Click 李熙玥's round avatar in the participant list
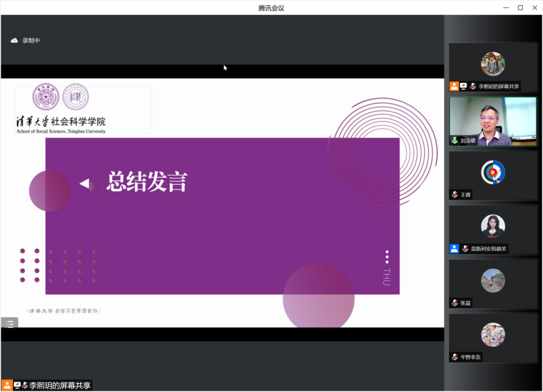This screenshot has width=543, height=392. [x=493, y=64]
